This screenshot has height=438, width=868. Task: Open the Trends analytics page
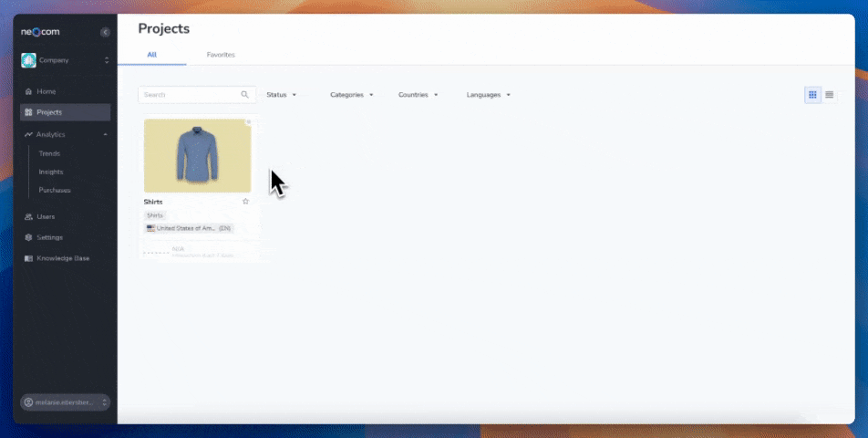point(49,153)
